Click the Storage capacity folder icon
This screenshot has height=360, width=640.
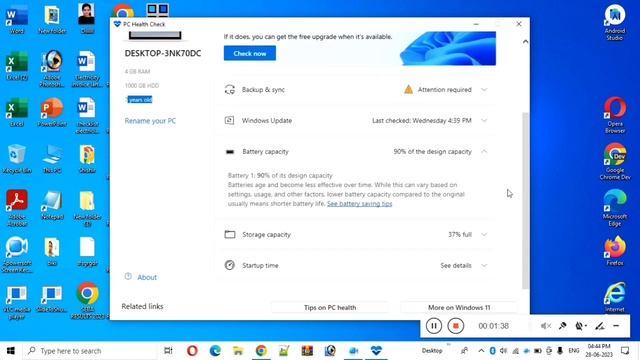(230, 234)
